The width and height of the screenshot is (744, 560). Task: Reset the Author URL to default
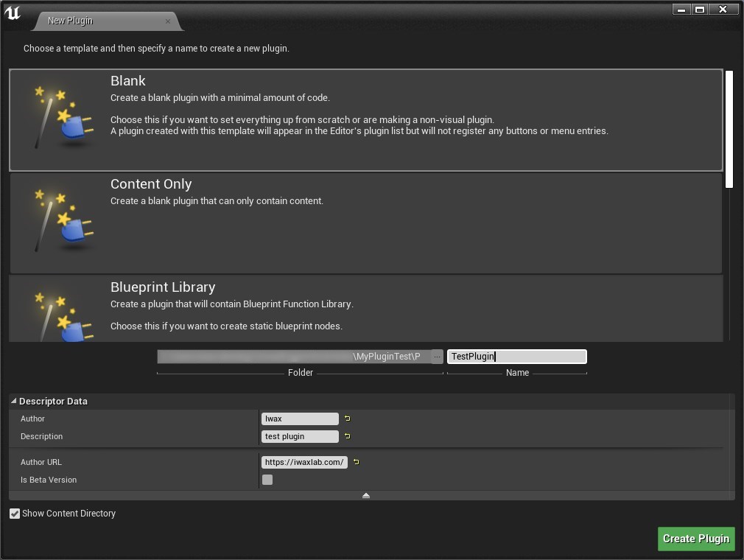point(357,462)
